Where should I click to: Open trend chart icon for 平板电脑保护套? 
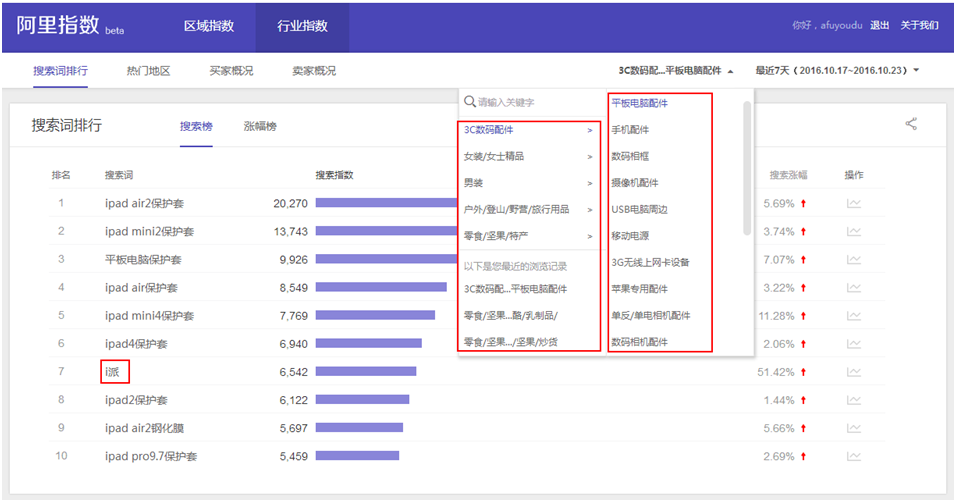pos(854,260)
